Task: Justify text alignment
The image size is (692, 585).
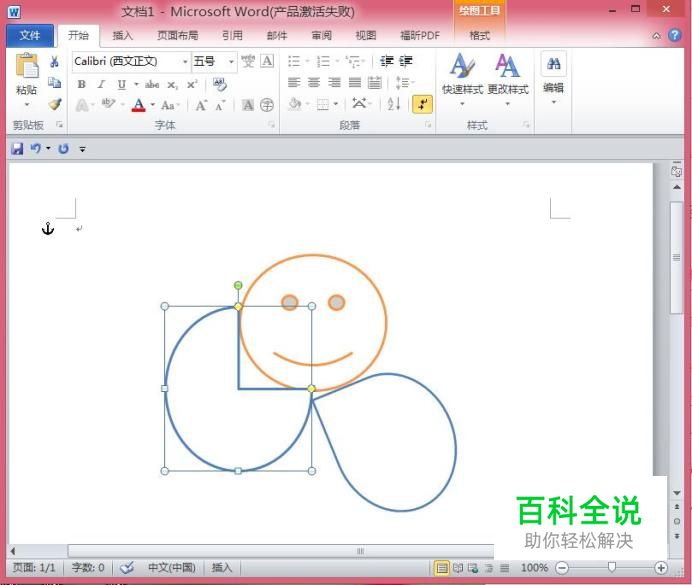Action: click(354, 82)
